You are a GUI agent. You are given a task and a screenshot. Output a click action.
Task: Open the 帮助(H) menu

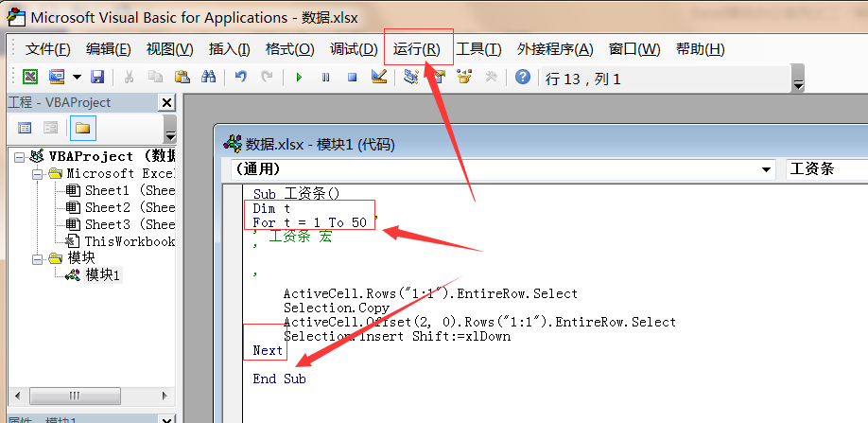click(x=701, y=49)
